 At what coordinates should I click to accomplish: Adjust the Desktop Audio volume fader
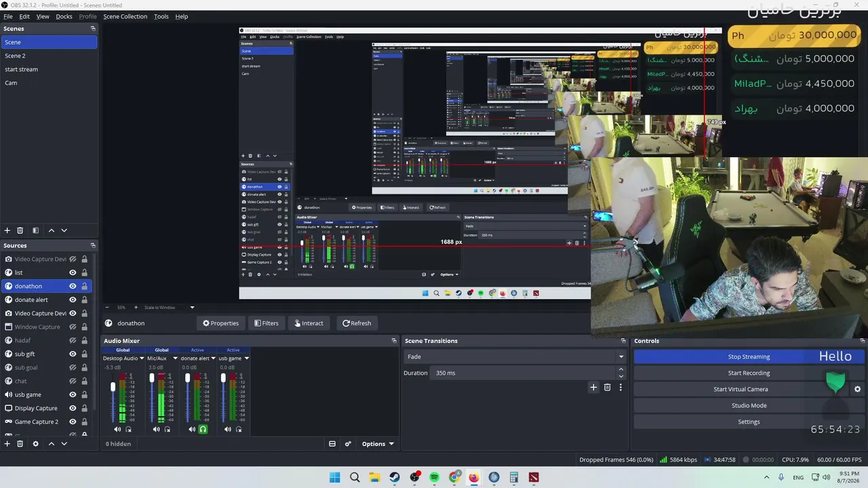(113, 387)
